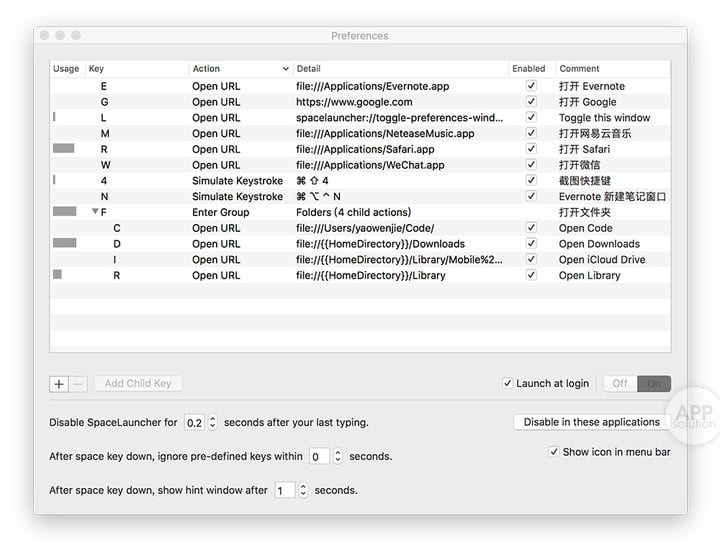The image size is (720, 554).
Task: Click the Usage column header
Action: [66, 69]
